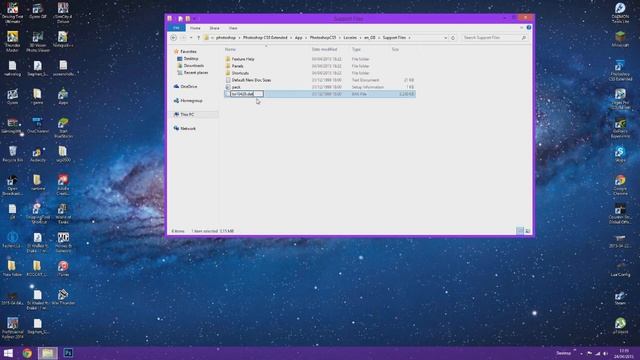
Task: Click the PhotoshopCS5 breadcrumb segment
Action: tap(322, 38)
